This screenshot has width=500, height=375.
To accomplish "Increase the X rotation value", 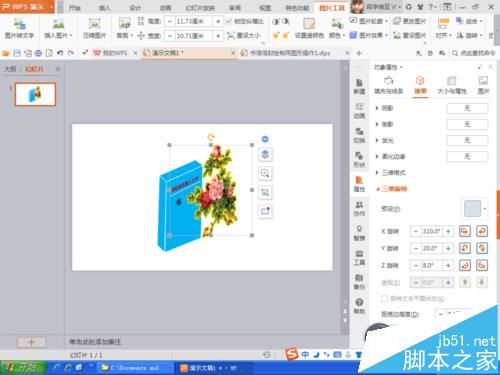I will (x=448, y=231).
